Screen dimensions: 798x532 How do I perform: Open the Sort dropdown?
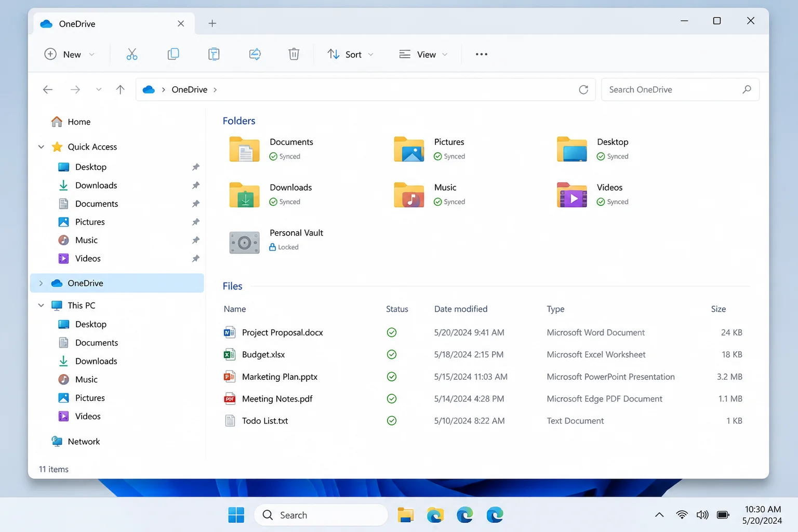coord(351,54)
